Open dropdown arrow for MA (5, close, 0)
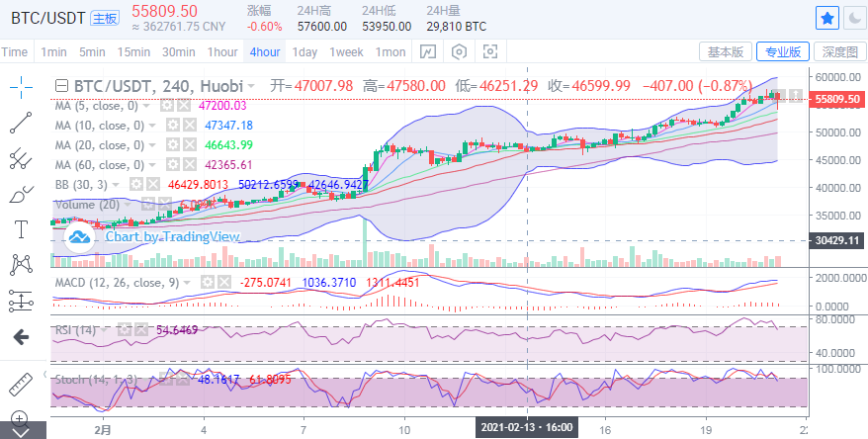 pyautogui.click(x=146, y=106)
